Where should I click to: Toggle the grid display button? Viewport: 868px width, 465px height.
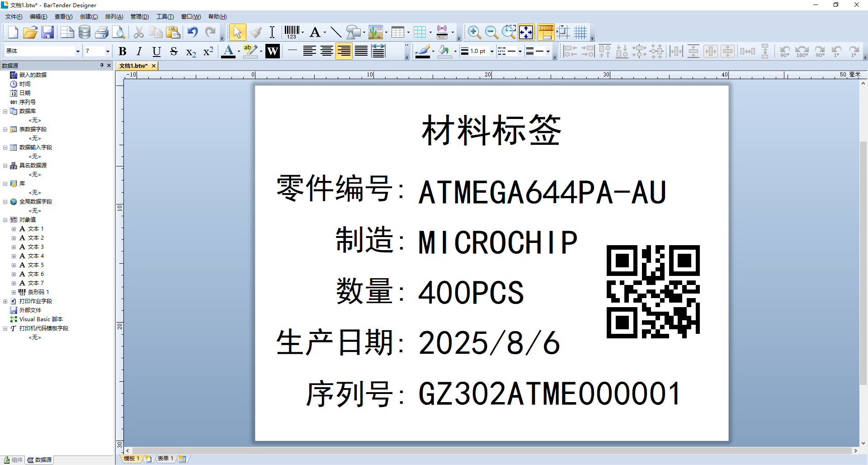point(580,32)
